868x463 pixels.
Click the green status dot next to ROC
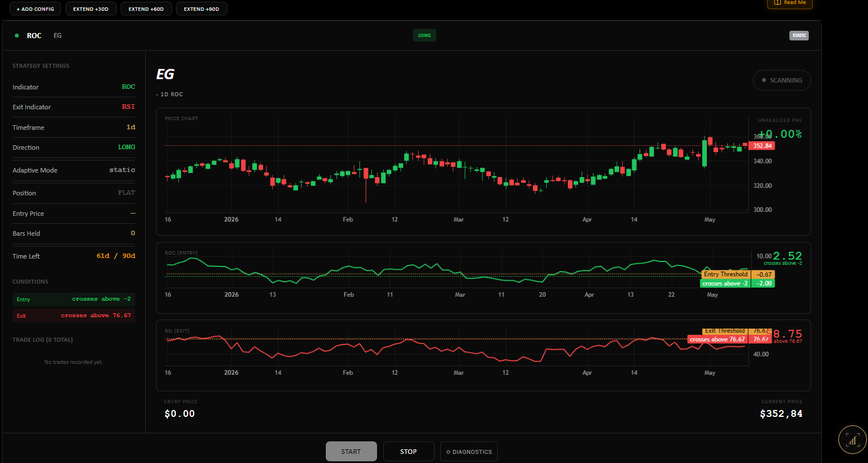[17, 35]
